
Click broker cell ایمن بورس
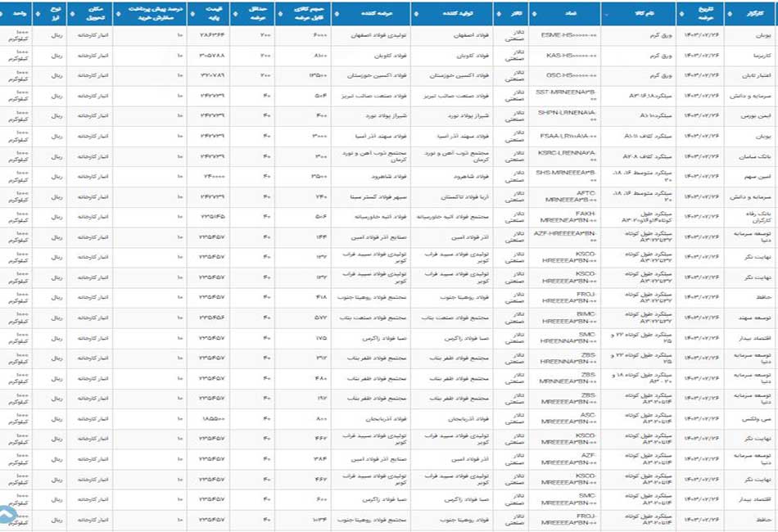pos(751,116)
